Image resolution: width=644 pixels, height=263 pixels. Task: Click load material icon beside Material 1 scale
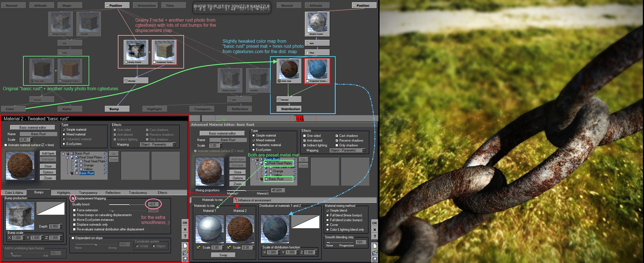tap(198, 248)
